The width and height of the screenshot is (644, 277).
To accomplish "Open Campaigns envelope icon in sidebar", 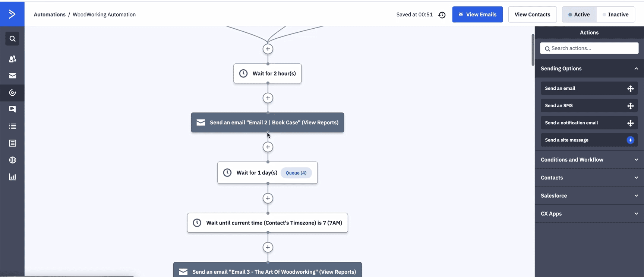I will click(x=12, y=76).
